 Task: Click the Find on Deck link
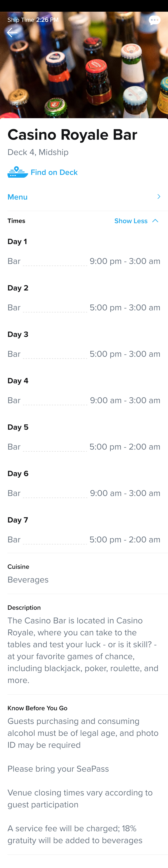point(54,172)
